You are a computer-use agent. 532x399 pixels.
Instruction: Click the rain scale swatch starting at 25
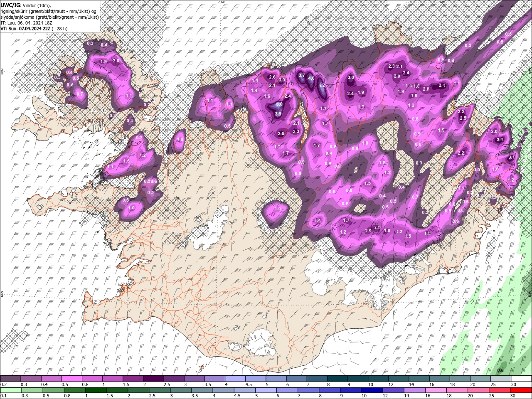click(499, 390)
